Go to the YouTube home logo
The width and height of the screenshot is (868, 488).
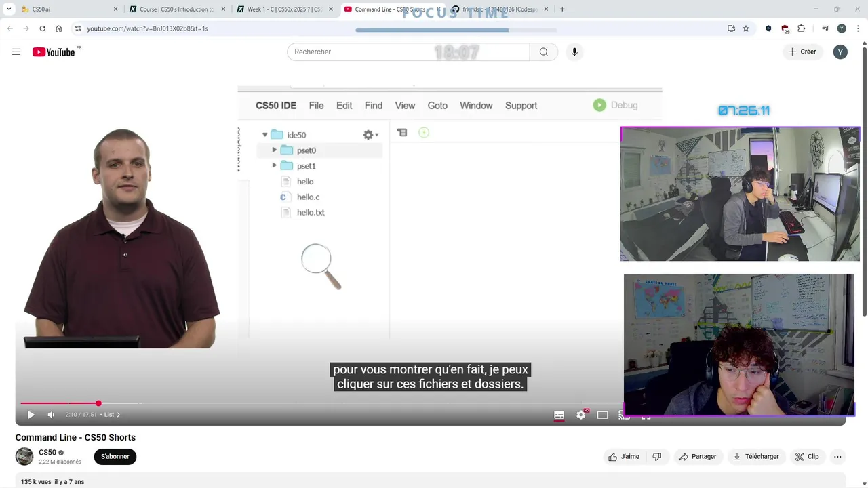[x=54, y=52]
